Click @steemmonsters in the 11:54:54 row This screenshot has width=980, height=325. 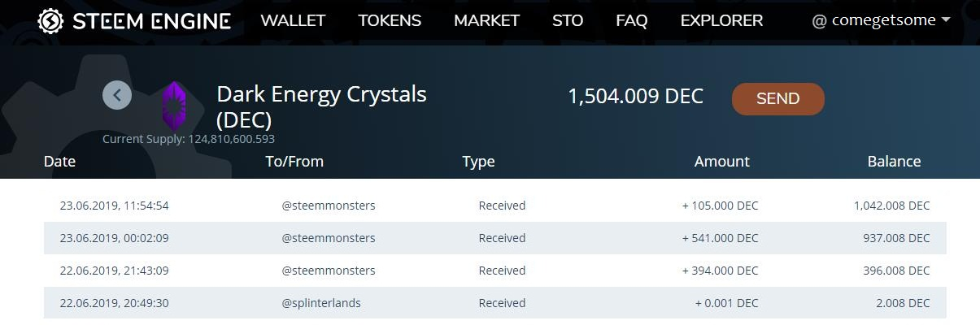[329, 206]
